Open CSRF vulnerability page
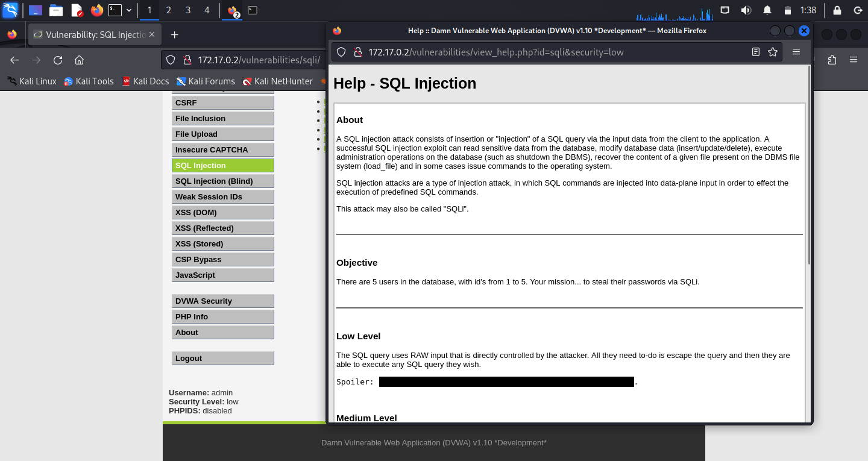This screenshot has width=868, height=461. pyautogui.click(x=223, y=103)
